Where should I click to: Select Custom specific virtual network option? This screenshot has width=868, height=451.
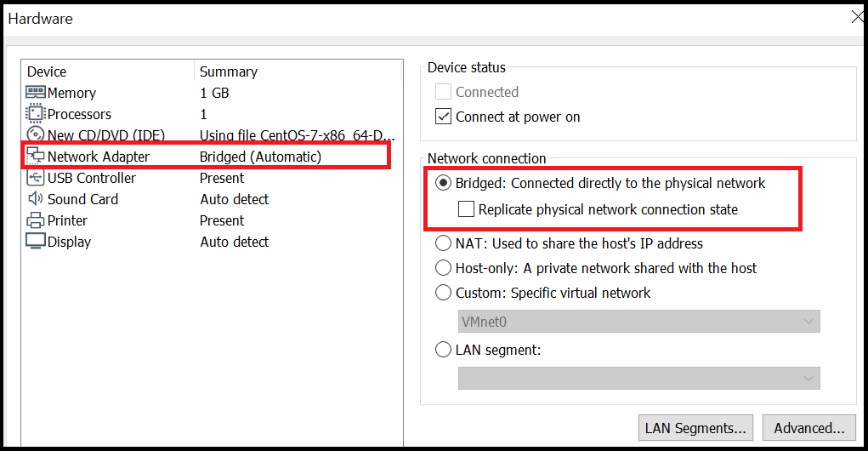(443, 293)
